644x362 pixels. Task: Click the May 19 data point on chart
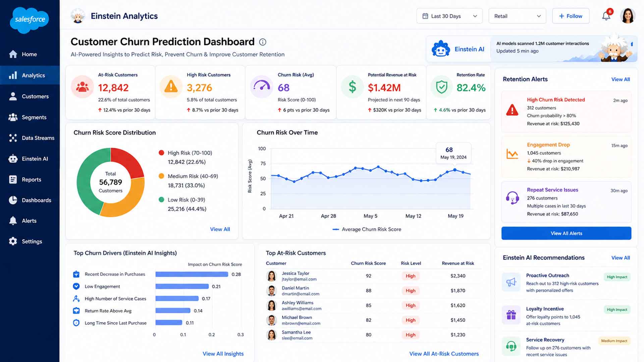(x=455, y=170)
